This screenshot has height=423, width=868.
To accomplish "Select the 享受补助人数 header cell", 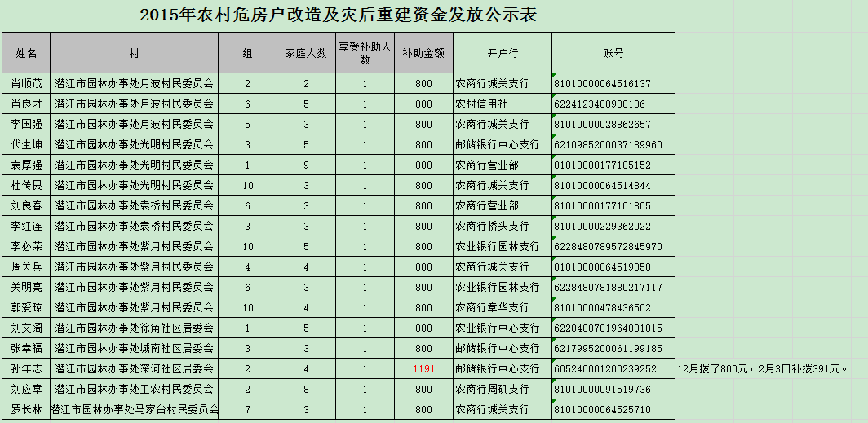I will click(365, 53).
